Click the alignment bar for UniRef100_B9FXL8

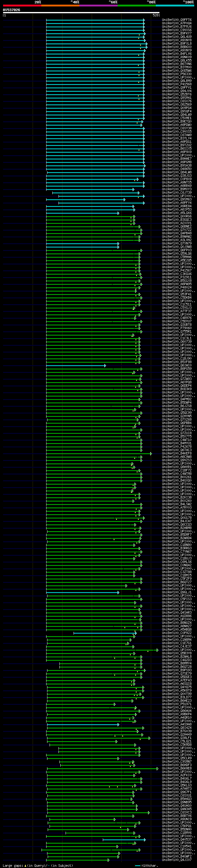97,44
